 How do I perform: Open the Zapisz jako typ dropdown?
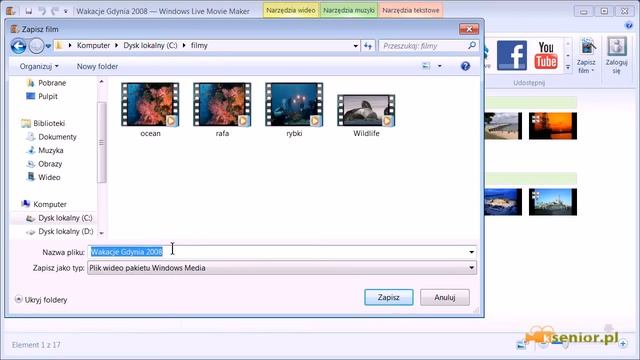coord(282,268)
